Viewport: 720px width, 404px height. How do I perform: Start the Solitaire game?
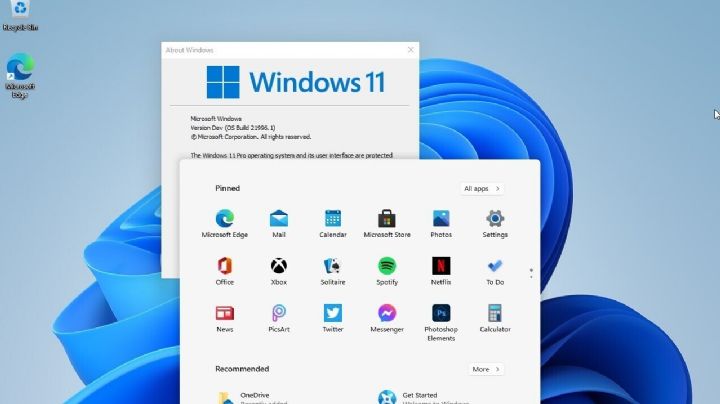333,271
